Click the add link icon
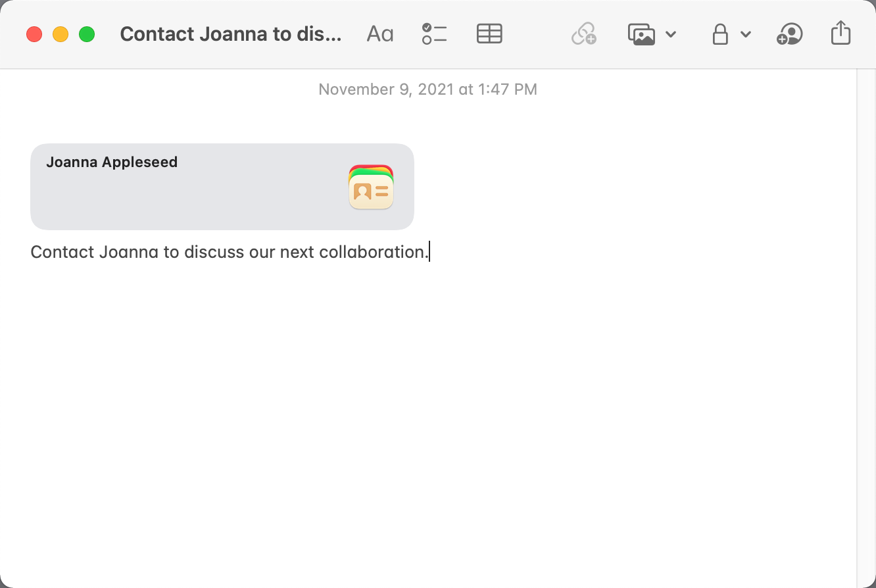This screenshot has width=876, height=588. click(x=583, y=34)
